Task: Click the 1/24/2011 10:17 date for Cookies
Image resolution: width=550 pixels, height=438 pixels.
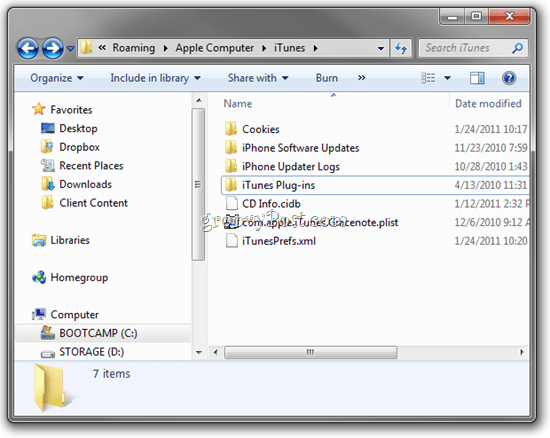Action: [491, 129]
